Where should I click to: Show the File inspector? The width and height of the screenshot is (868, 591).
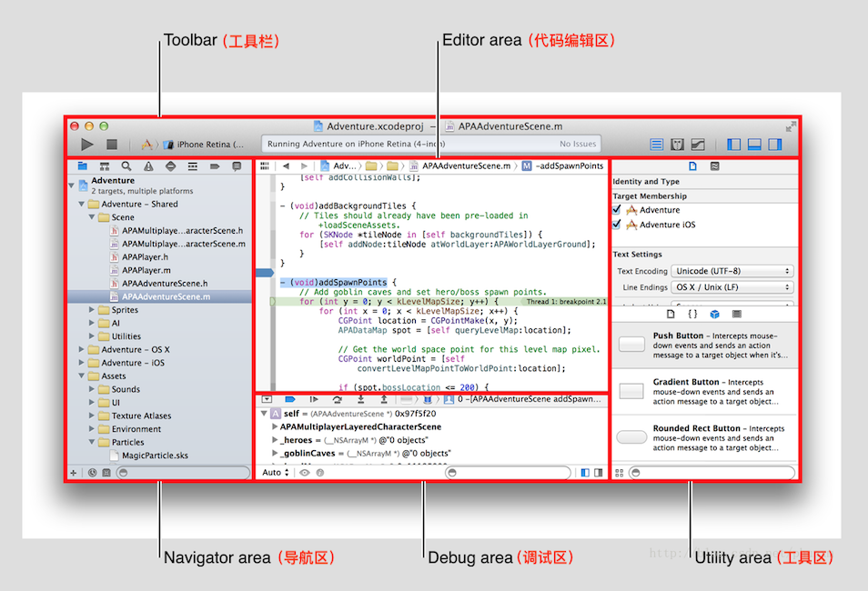[x=692, y=166]
